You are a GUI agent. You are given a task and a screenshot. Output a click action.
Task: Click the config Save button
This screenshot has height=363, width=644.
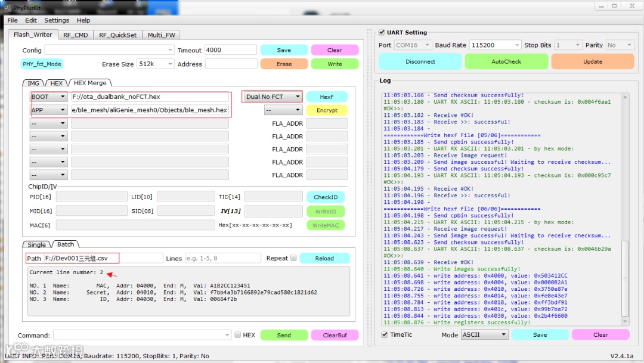[284, 50]
